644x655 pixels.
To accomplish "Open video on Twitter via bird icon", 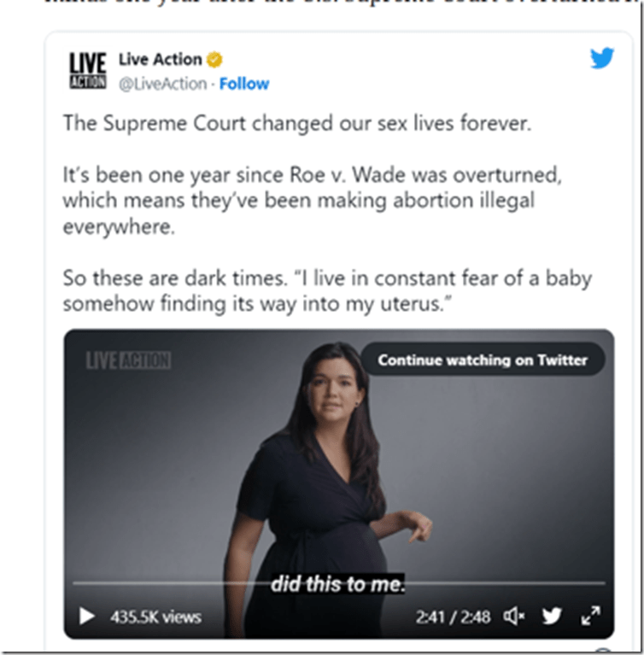I will coord(552,617).
